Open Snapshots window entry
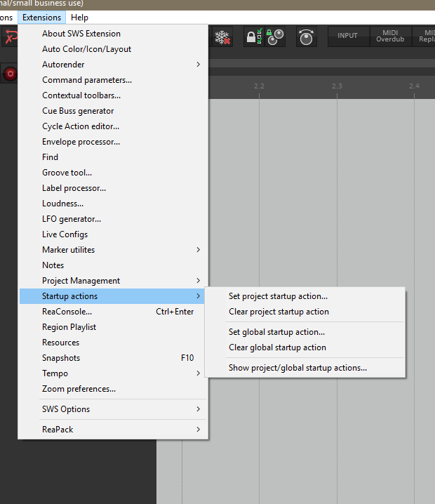Image resolution: width=435 pixels, height=504 pixels. click(x=113, y=358)
